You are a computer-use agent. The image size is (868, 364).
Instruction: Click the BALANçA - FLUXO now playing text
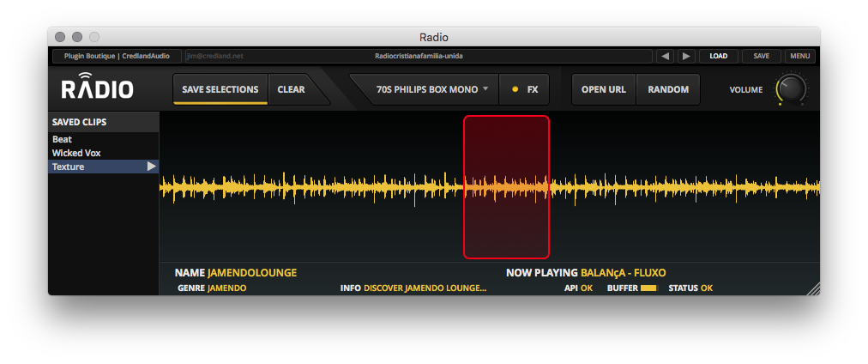[x=623, y=273]
